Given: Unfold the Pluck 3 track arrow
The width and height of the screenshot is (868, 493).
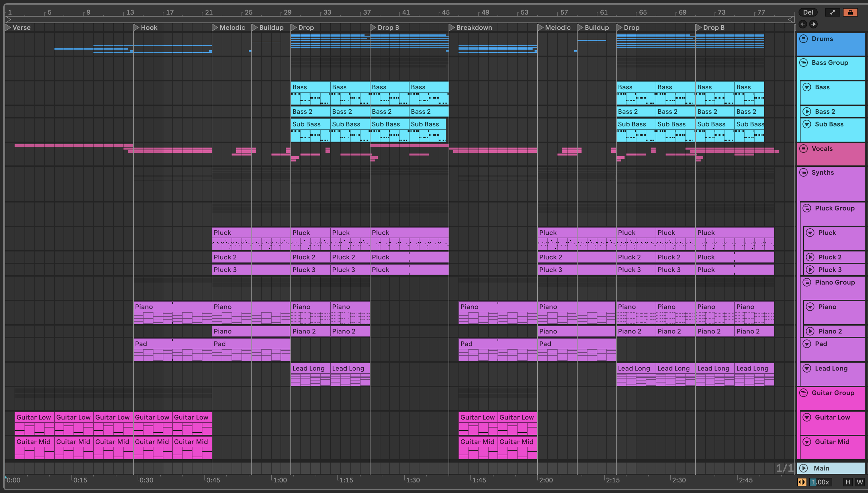Looking at the screenshot, I should [x=810, y=270].
